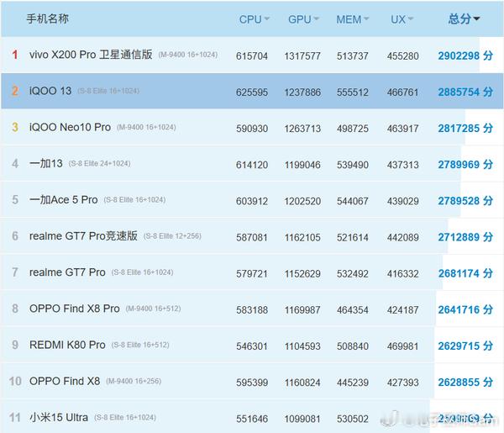Click total score 2712889 分
The image size is (504, 433).
point(465,237)
